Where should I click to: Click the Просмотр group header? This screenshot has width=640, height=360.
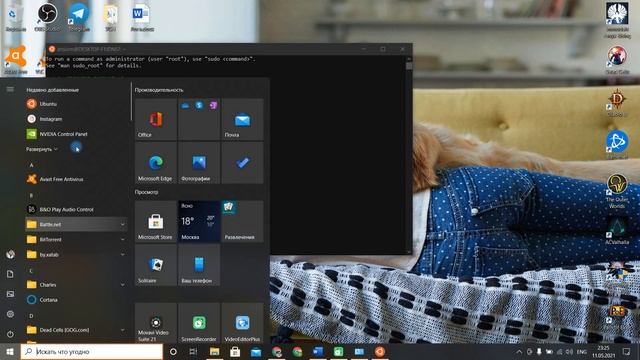[x=147, y=192]
